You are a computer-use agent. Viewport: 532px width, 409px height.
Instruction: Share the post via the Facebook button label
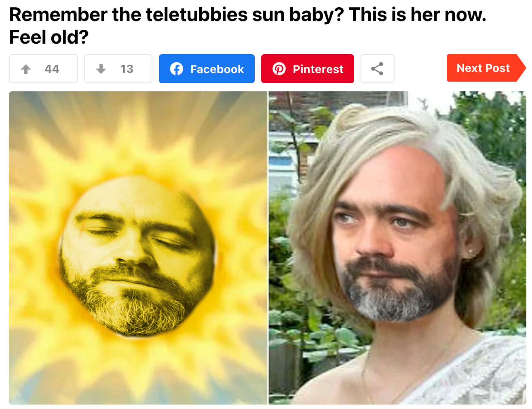(217, 69)
